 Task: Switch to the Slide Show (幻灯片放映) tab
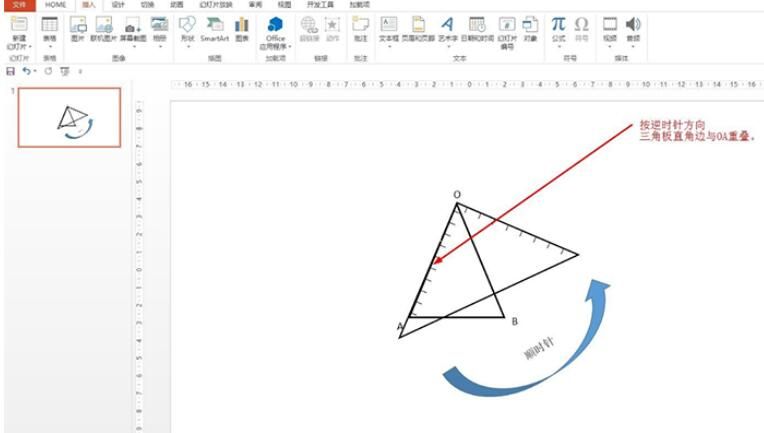215,5
